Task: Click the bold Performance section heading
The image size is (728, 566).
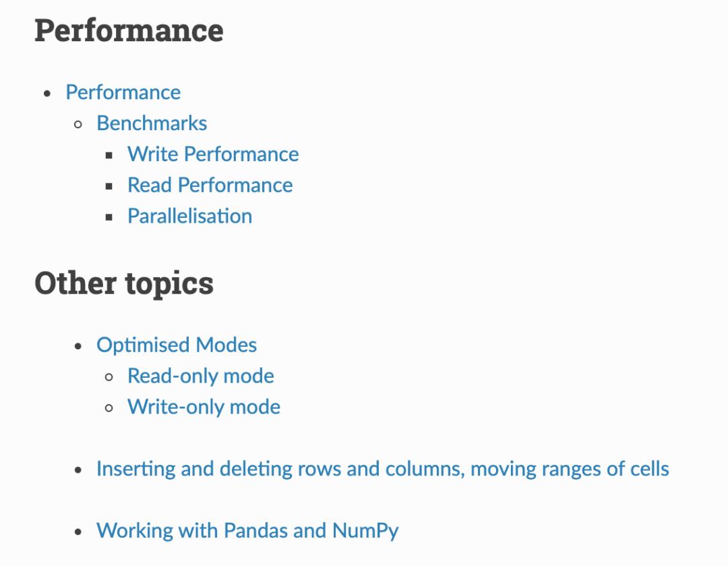Action: click(x=129, y=31)
